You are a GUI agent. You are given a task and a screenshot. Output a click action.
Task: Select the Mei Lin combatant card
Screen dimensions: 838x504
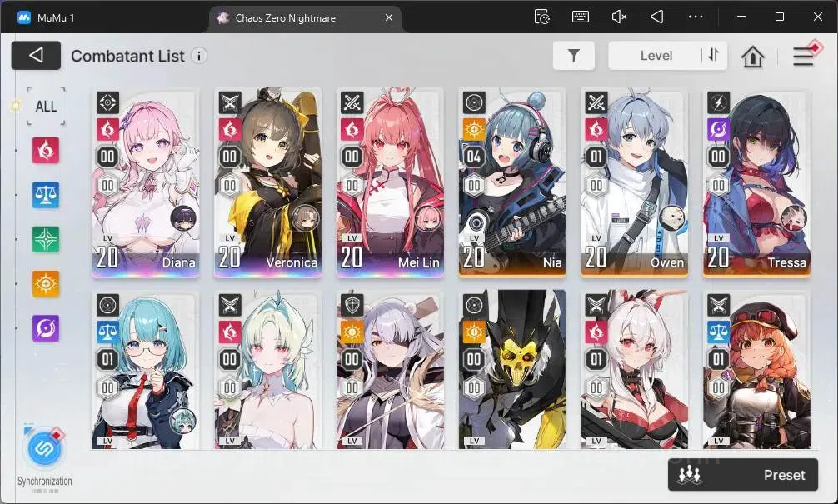coord(390,183)
